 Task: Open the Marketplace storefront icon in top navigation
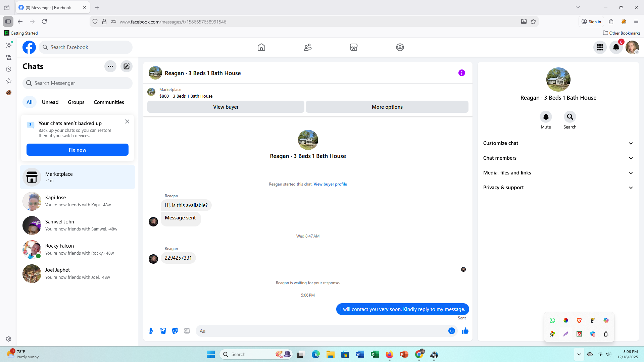click(354, 47)
